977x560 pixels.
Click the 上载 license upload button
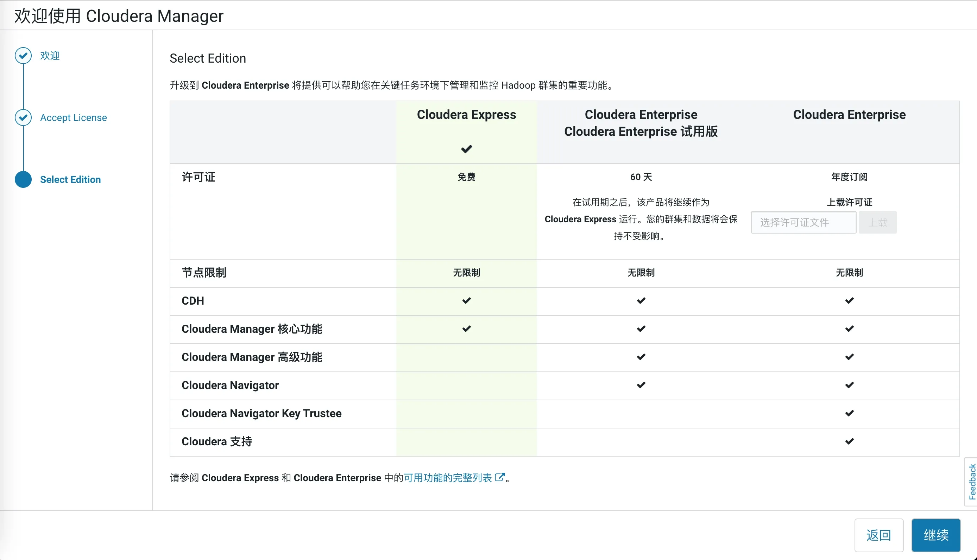[x=878, y=222]
